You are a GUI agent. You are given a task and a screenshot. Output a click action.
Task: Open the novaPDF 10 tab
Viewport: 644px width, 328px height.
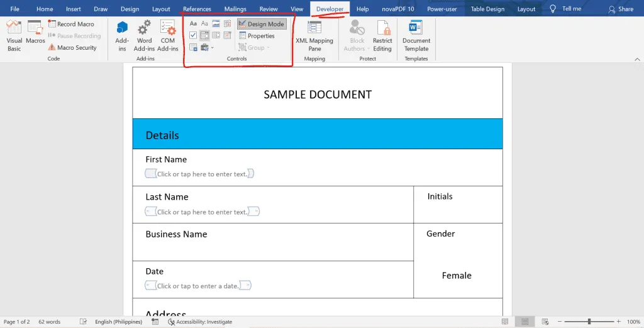coord(397,9)
